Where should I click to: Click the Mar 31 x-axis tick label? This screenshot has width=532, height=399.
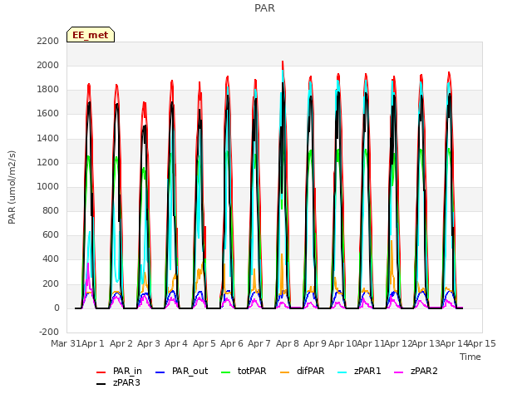66,343
